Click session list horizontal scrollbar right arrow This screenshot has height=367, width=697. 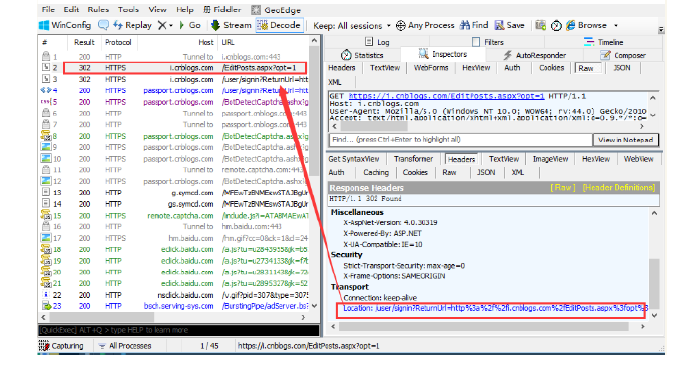303,317
